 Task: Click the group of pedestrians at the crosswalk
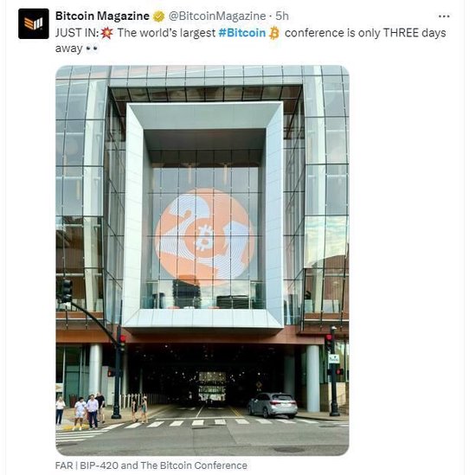82,411
